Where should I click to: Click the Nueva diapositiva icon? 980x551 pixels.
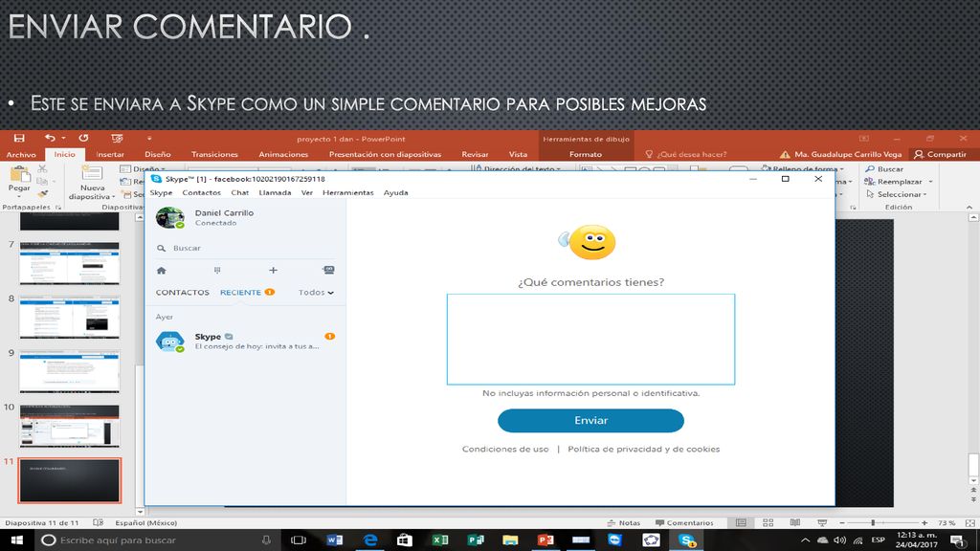click(x=92, y=174)
